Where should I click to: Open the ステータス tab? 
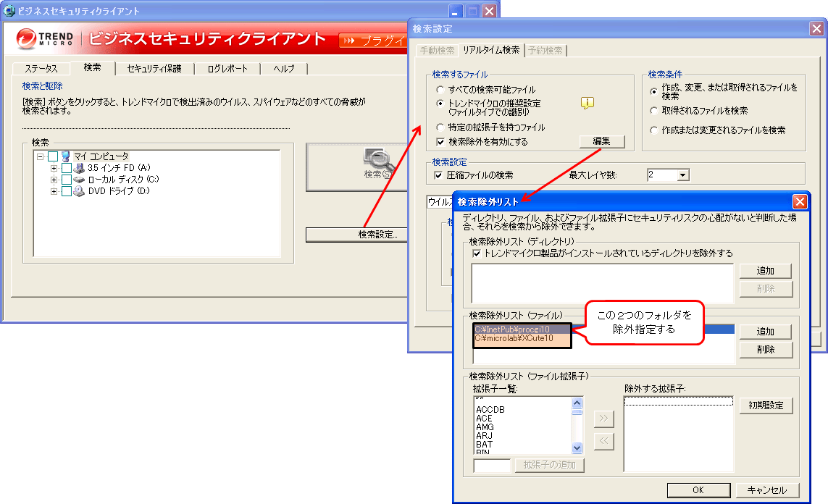click(x=41, y=69)
